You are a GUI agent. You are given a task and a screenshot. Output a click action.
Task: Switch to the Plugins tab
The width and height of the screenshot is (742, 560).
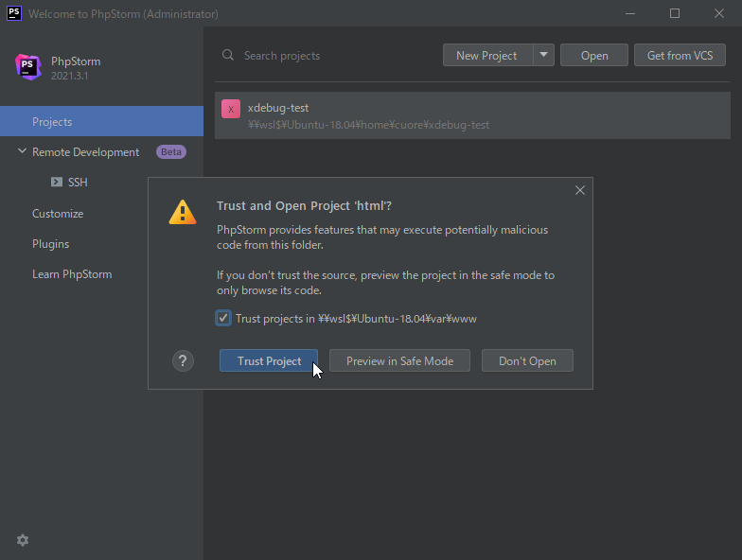pos(51,244)
